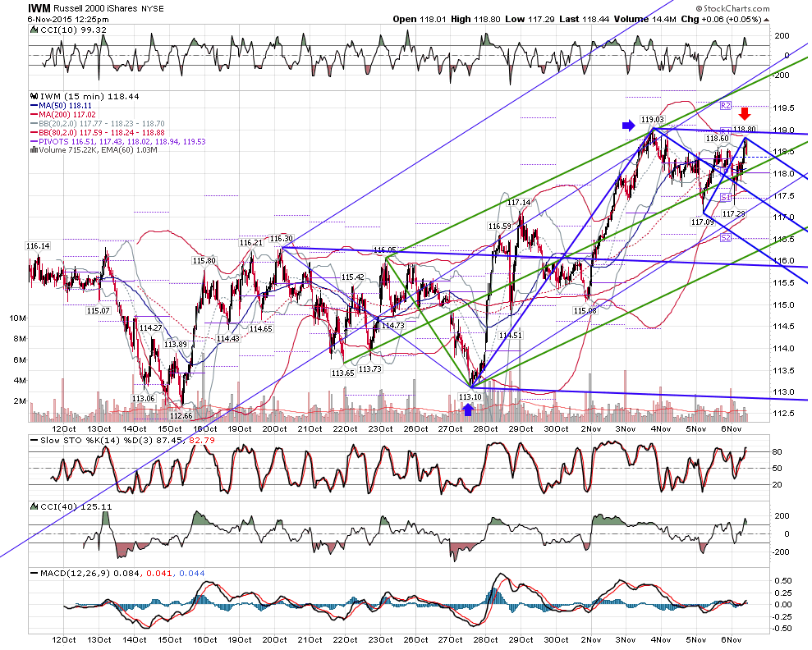Click the 118.60 price label
Viewport: 812px width, 650px height.
[x=718, y=138]
